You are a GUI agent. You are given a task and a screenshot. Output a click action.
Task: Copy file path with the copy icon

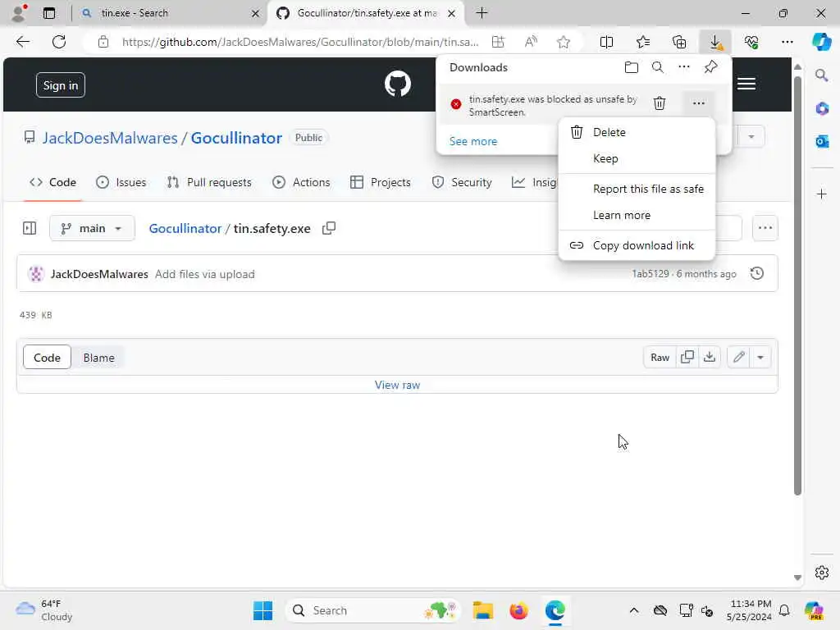[x=328, y=229]
